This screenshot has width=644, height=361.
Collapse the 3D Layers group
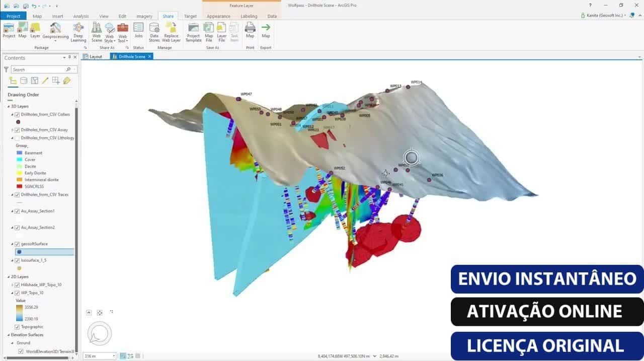click(9, 106)
